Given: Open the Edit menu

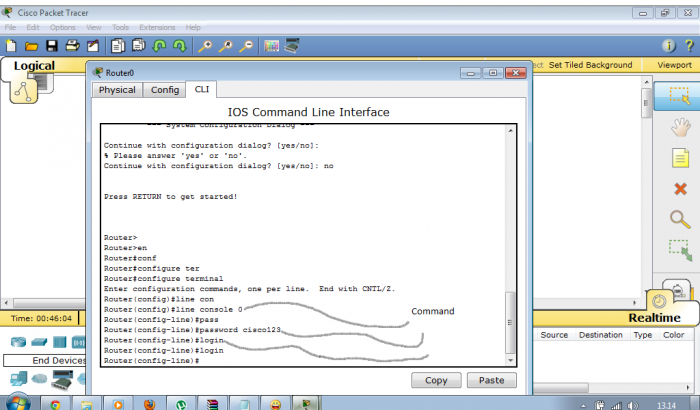Looking at the screenshot, I should 33,27.
